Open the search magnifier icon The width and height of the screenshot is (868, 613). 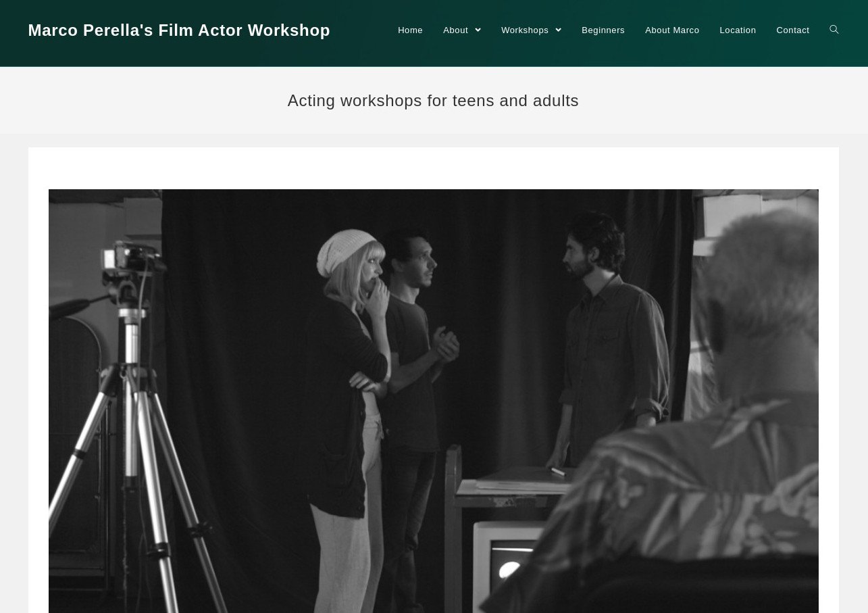click(x=834, y=30)
